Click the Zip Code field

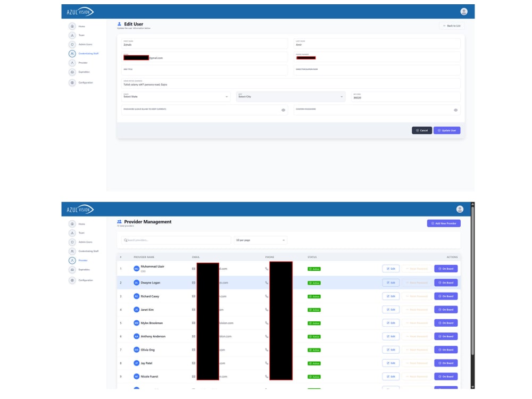point(406,97)
